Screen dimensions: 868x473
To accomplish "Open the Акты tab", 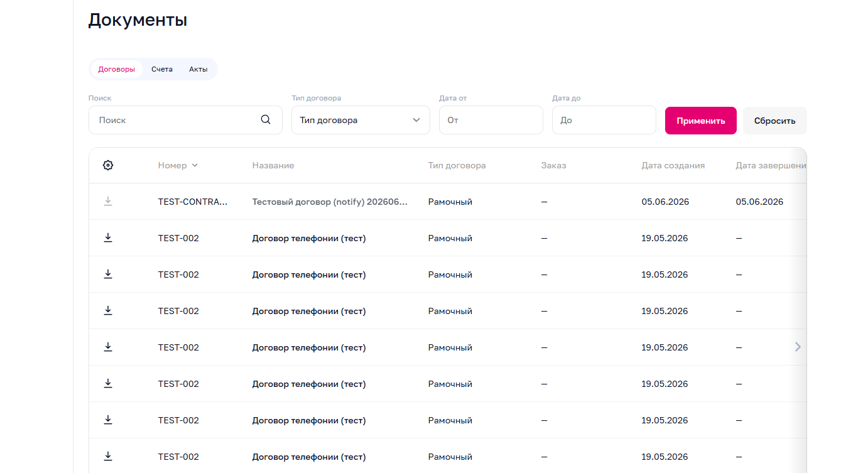I will [x=198, y=69].
